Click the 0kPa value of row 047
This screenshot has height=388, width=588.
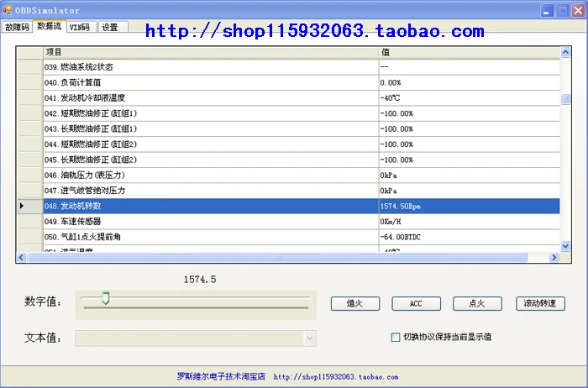(x=470, y=191)
